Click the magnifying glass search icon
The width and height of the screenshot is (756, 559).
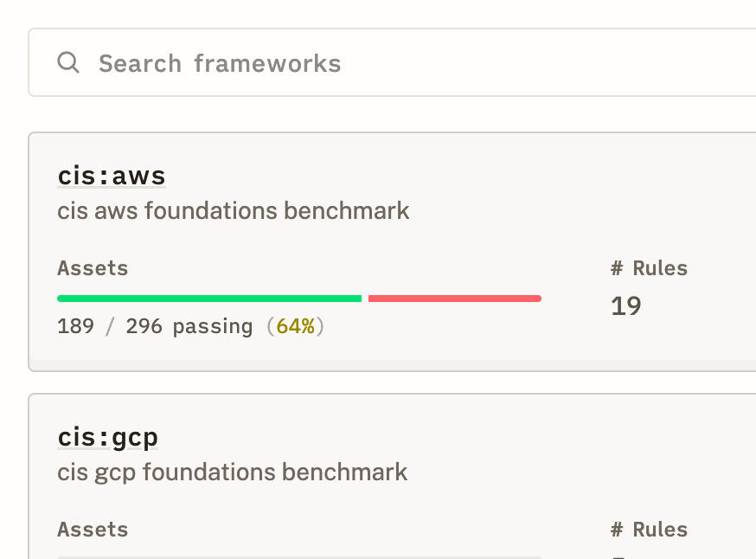tap(68, 62)
